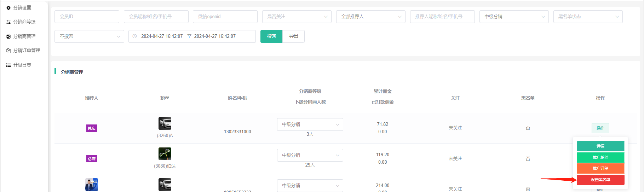Image resolution: width=644 pixels, height=192 pixels.
Task: Expand the 全部推荐人 dropdown
Action: 370,17
